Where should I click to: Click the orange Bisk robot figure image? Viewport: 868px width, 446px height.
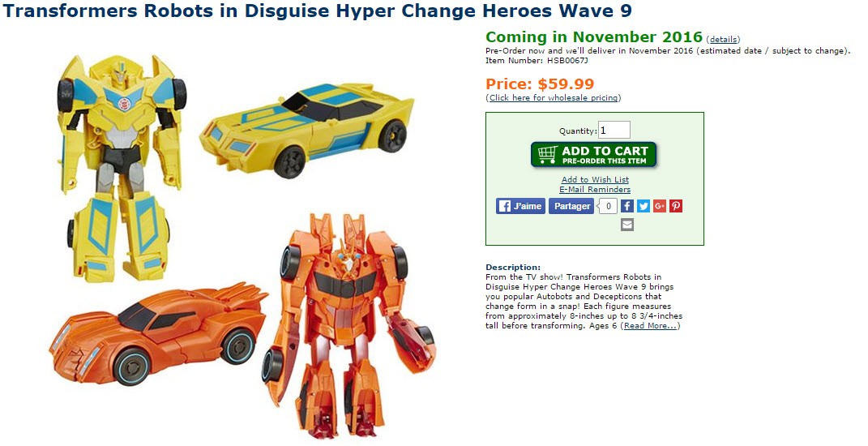pos(348,325)
